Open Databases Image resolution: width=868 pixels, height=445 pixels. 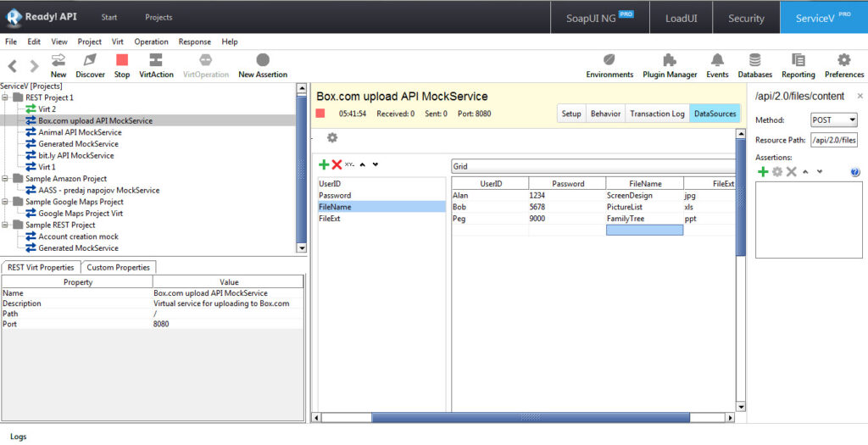click(x=754, y=66)
